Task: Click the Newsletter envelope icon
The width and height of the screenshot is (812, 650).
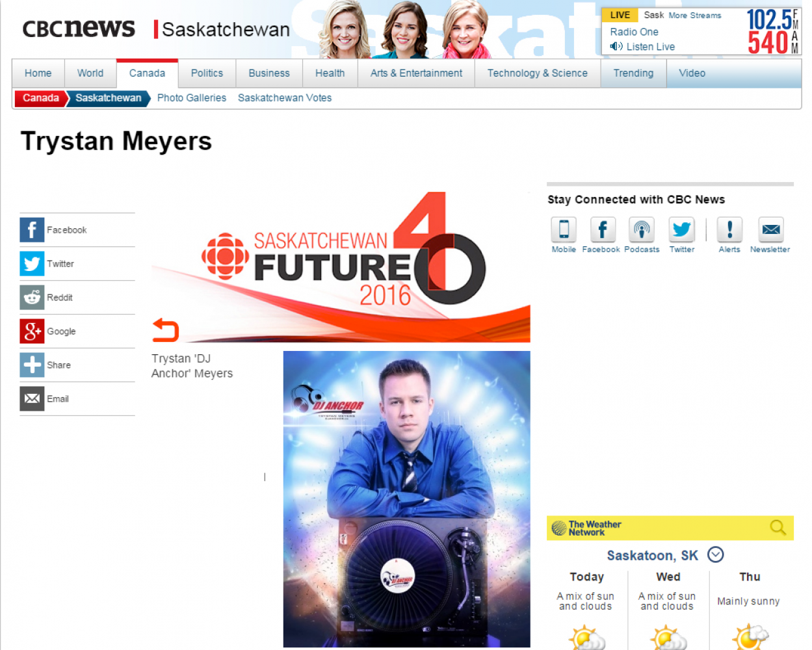Action: [770, 230]
